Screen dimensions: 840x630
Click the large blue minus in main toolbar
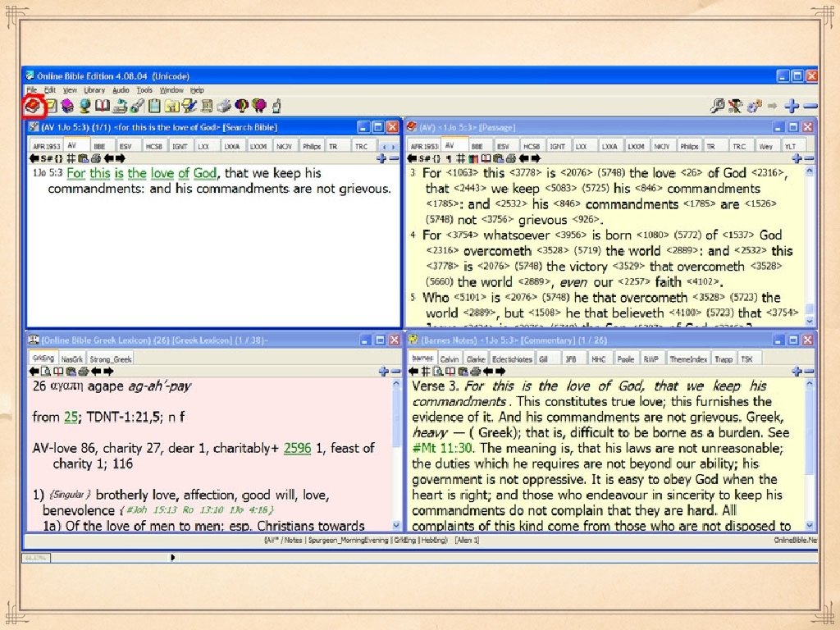(x=810, y=106)
